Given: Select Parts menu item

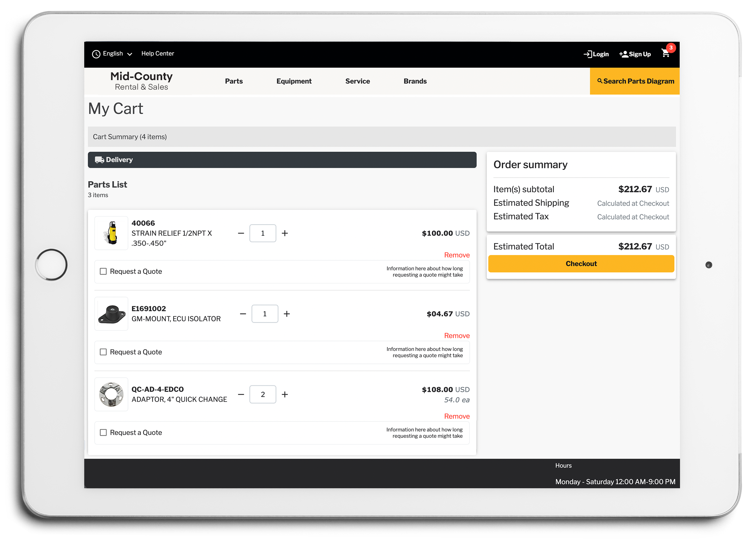Looking at the screenshot, I should coord(234,81).
